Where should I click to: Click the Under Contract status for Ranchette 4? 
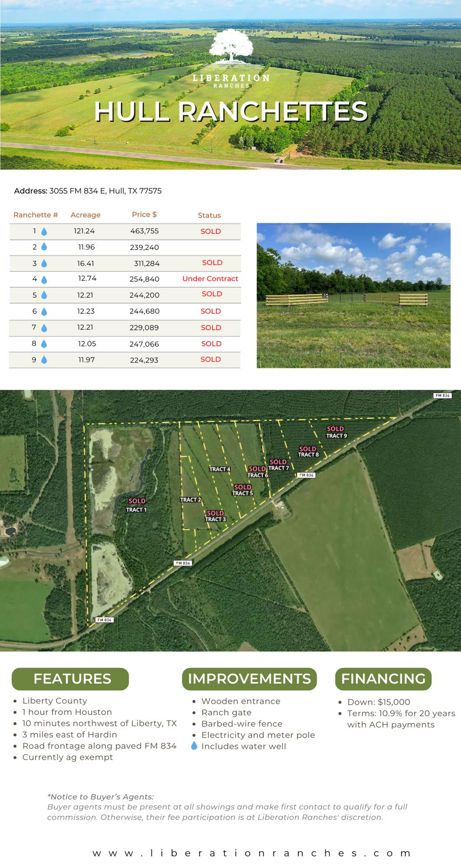210,279
